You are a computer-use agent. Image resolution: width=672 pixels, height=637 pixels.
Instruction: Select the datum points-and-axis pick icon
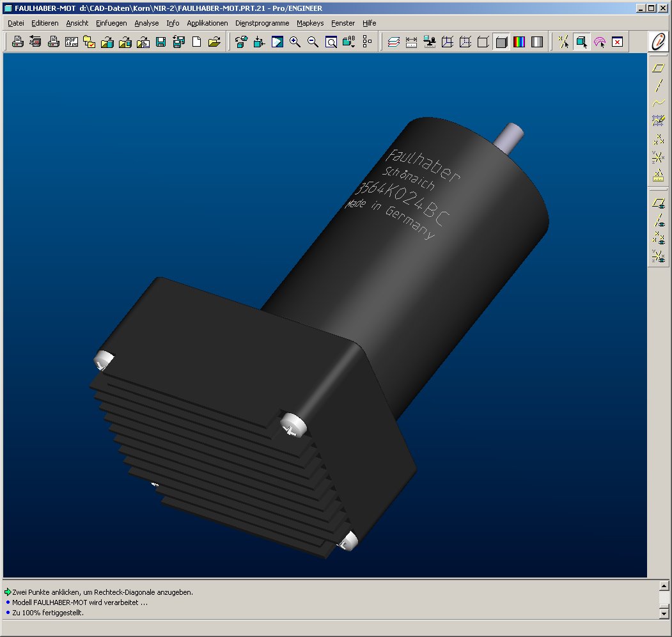(563, 42)
